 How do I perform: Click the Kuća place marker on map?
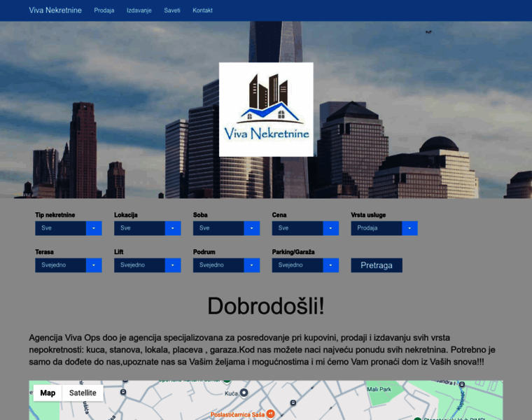(244, 393)
